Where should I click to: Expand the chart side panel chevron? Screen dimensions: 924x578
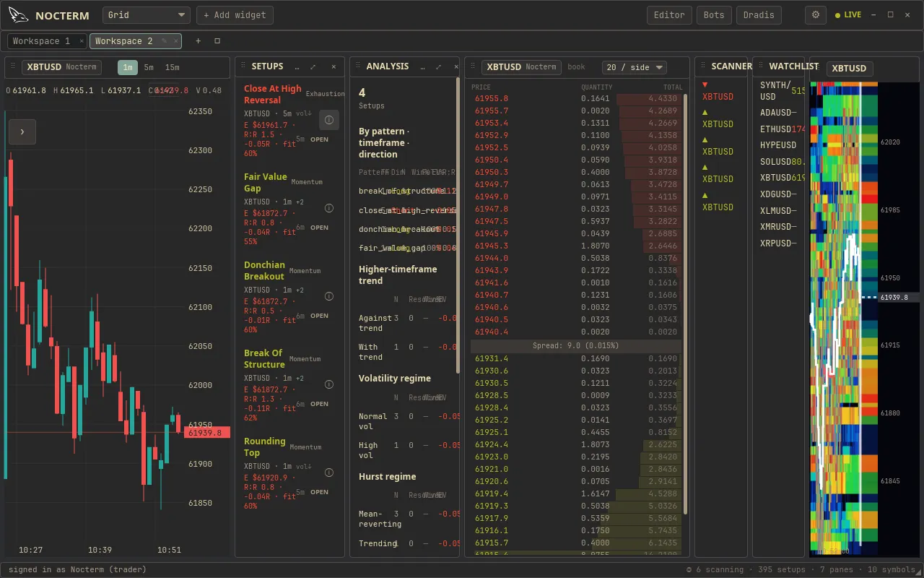(x=22, y=131)
